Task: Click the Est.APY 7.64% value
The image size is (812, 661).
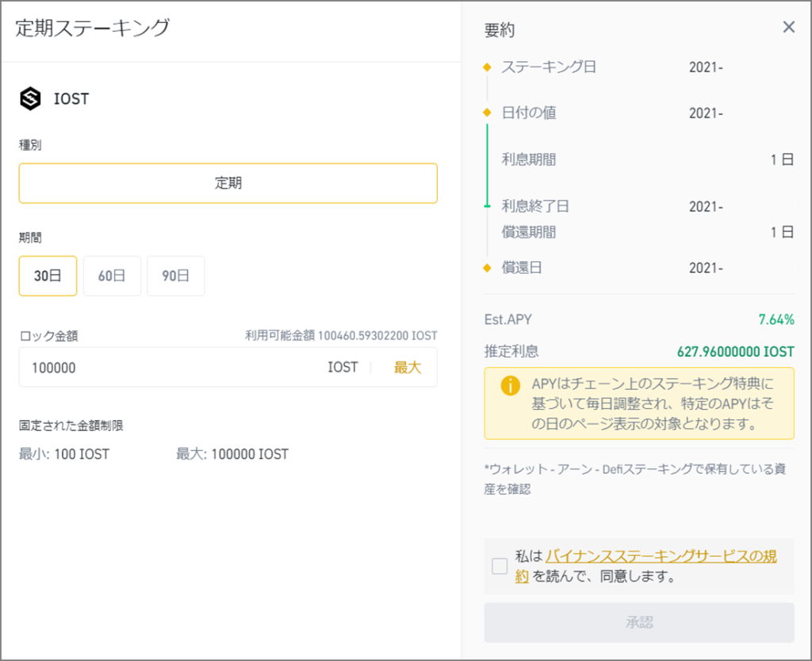Action: tap(776, 320)
